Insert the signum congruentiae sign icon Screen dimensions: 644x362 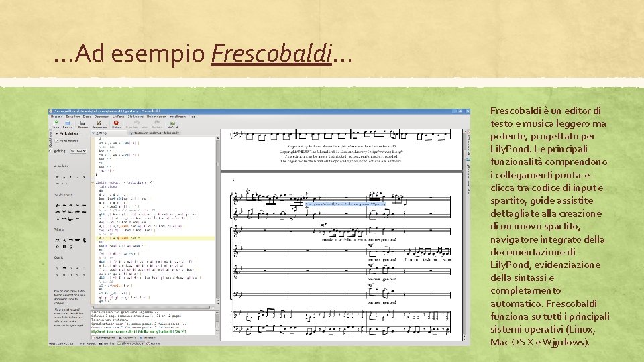click(x=70, y=246)
